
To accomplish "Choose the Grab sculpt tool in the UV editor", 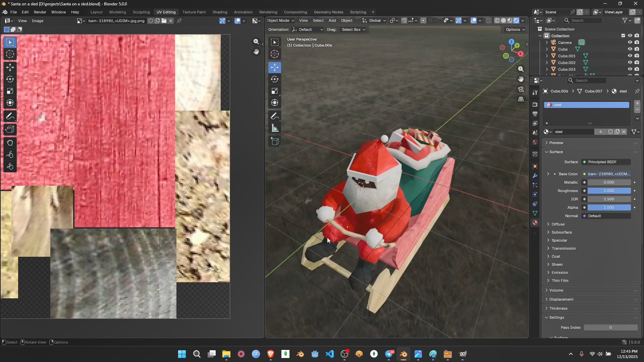I will click(10, 143).
